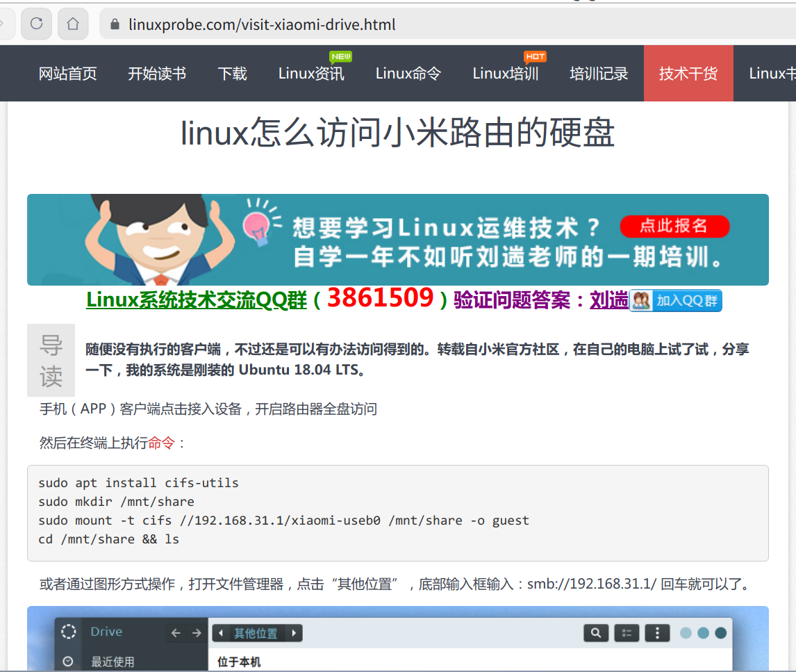Click the Drive dotted-circle icon in sidebar
796x672 pixels.
click(x=69, y=632)
